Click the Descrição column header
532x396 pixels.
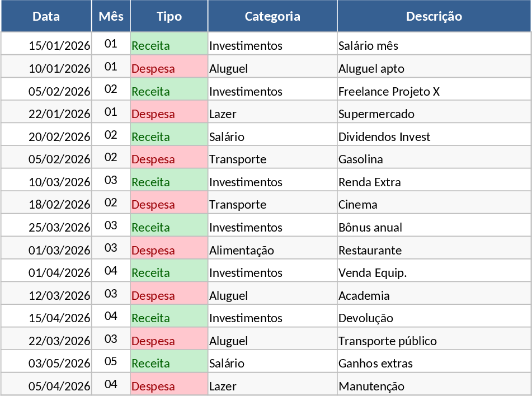[434, 16]
